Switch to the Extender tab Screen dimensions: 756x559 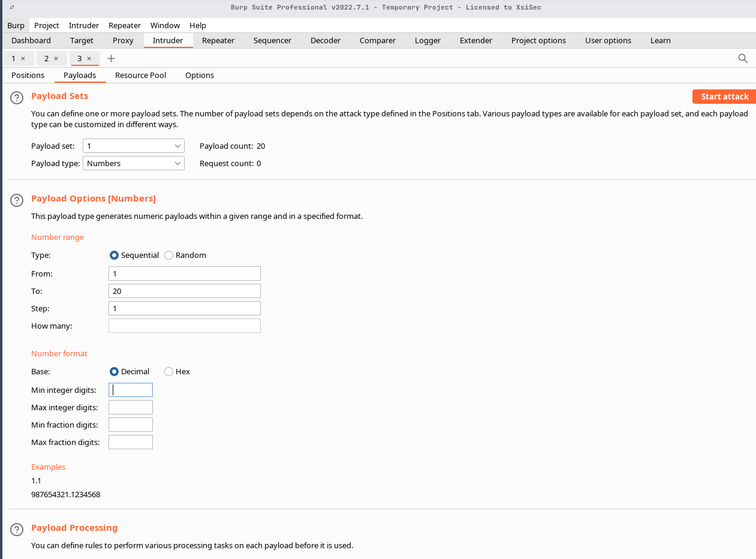pyautogui.click(x=476, y=40)
